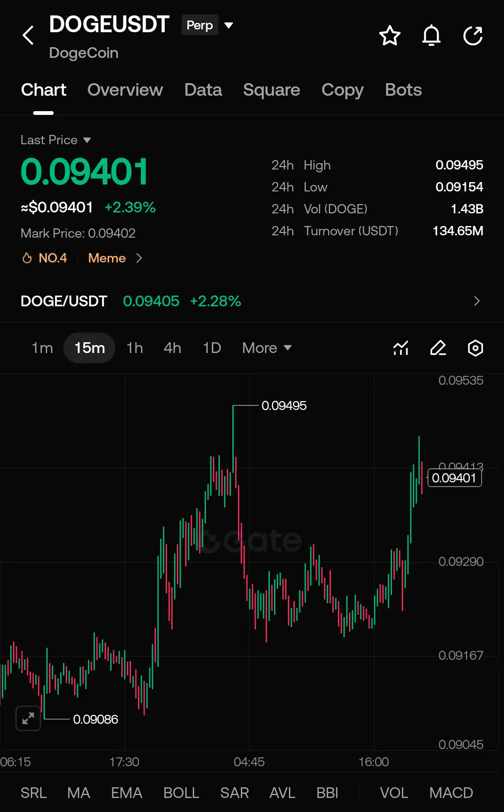The width and height of the screenshot is (504, 812).
Task: Tap the current price tag 0.09401 on axis
Action: click(455, 478)
